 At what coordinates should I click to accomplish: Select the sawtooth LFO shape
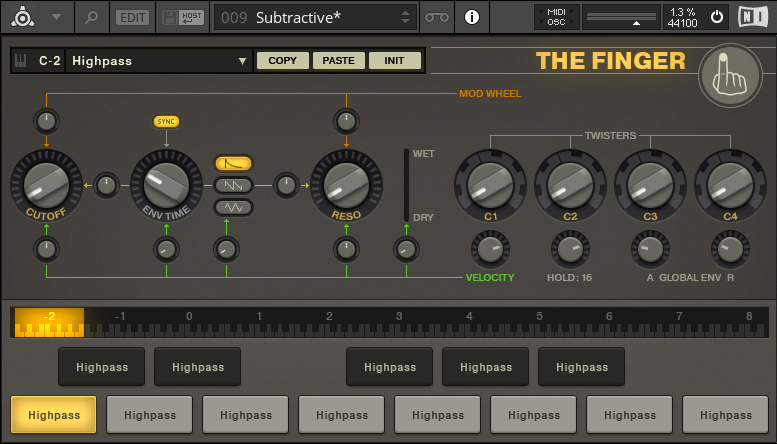(x=233, y=185)
